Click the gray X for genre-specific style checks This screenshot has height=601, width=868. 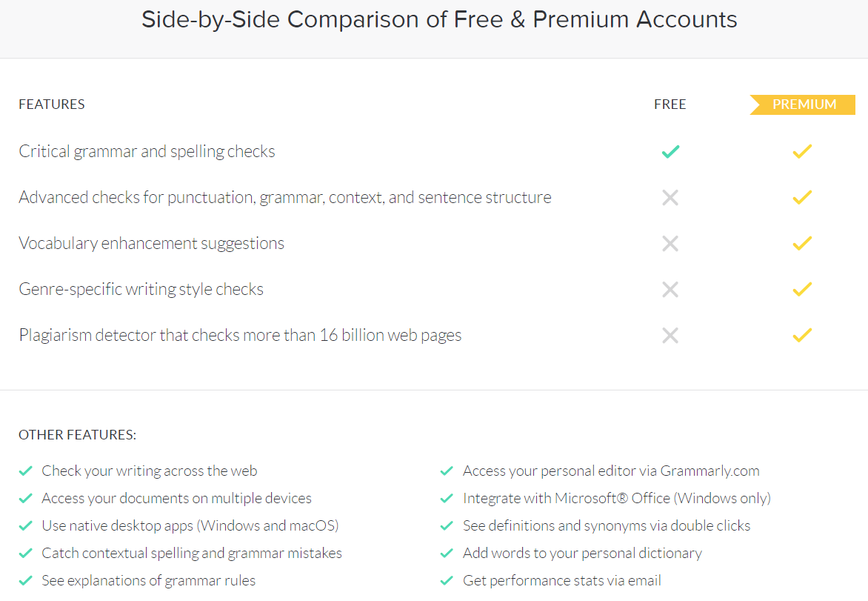[670, 289]
